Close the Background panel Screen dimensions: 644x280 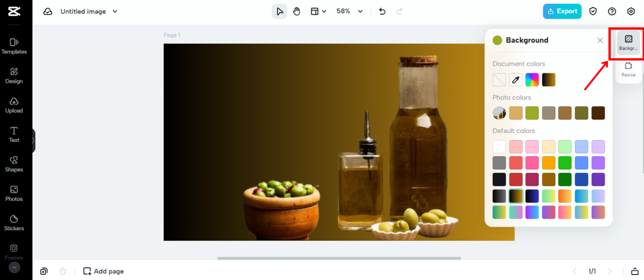click(x=600, y=40)
